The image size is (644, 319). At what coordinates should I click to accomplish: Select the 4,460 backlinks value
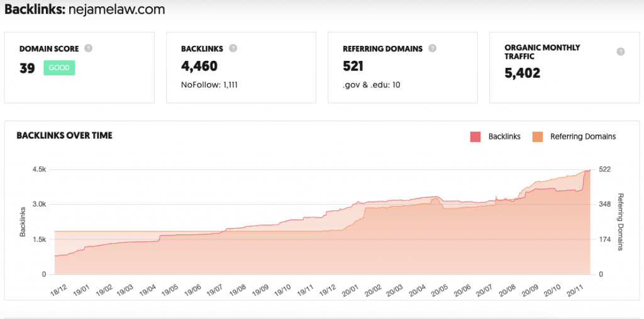199,67
